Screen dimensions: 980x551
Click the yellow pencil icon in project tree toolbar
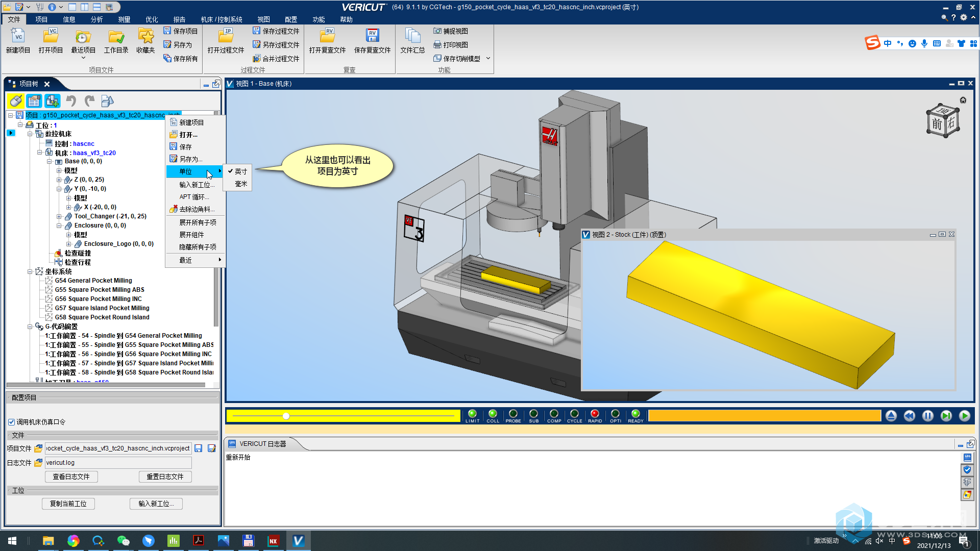(x=16, y=101)
